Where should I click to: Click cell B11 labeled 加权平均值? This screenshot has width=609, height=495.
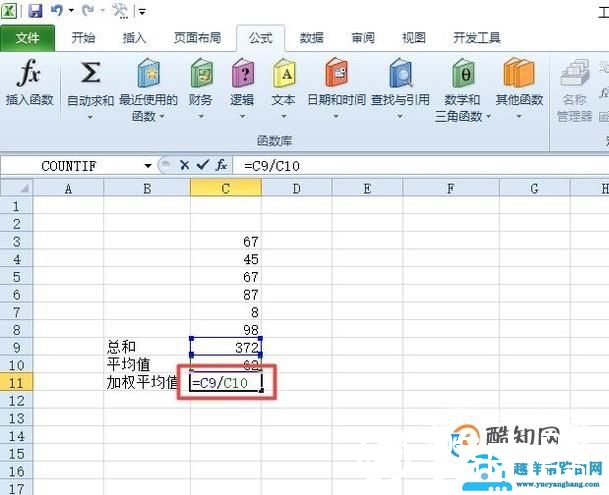[x=147, y=383]
